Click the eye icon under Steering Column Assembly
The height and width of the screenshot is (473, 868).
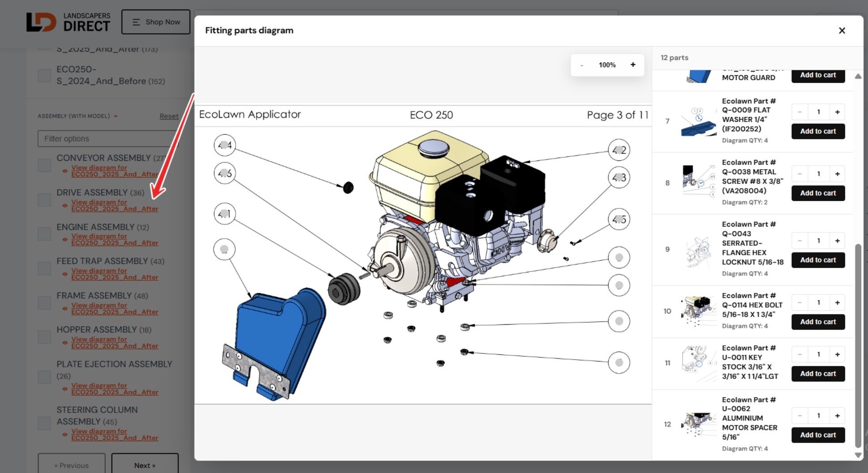pos(65,434)
